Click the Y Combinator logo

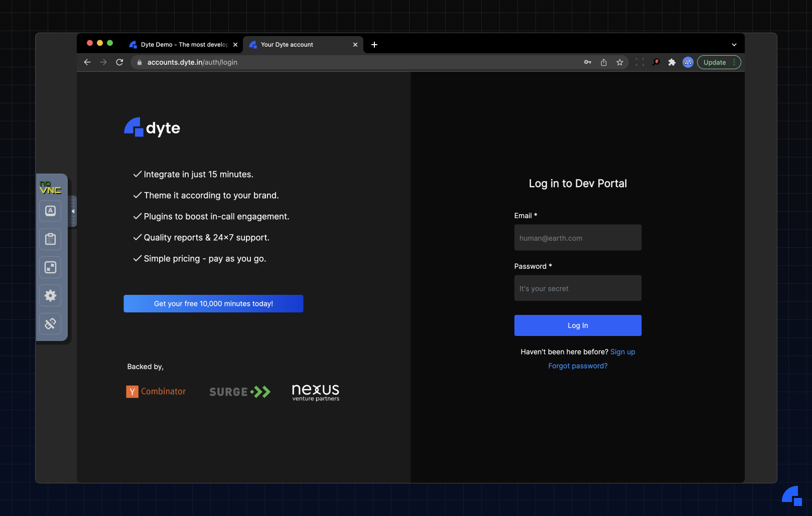click(156, 392)
